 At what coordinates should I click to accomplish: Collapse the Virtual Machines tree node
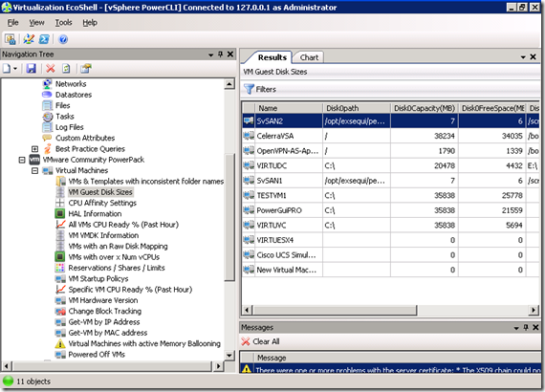click(x=34, y=170)
